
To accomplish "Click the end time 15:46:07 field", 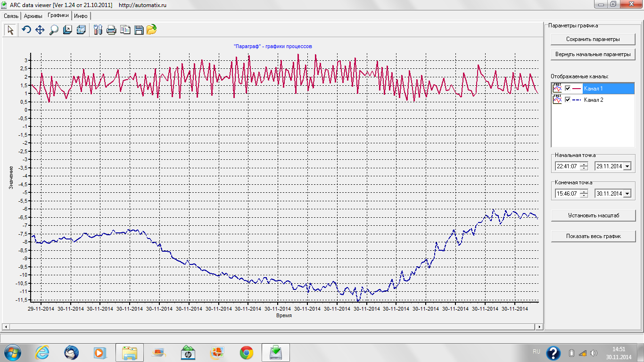I will [x=567, y=194].
